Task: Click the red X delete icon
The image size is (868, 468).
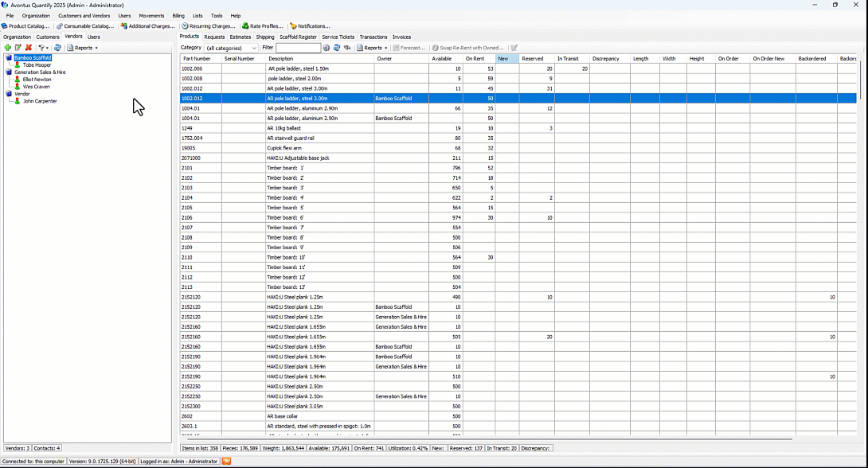Action: pos(29,48)
